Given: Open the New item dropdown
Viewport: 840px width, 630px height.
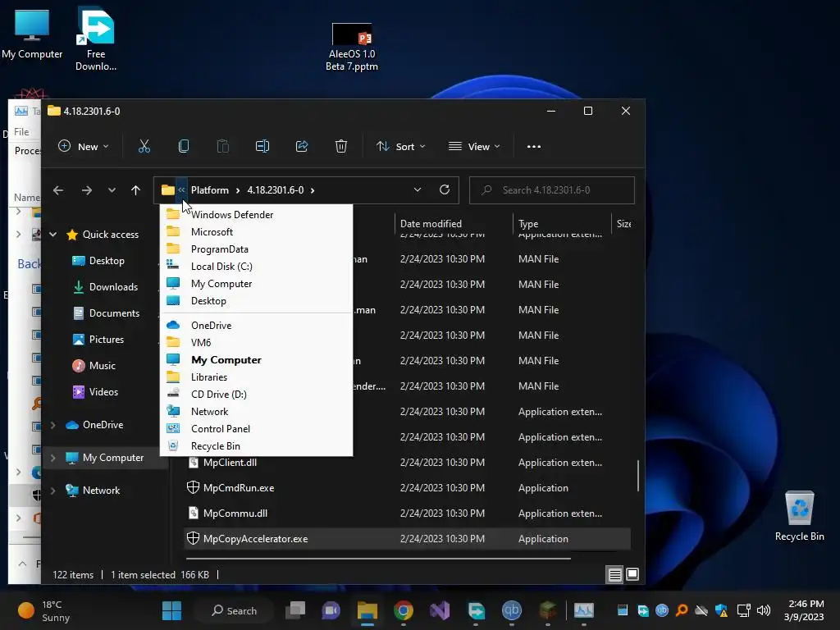Looking at the screenshot, I should point(84,146).
